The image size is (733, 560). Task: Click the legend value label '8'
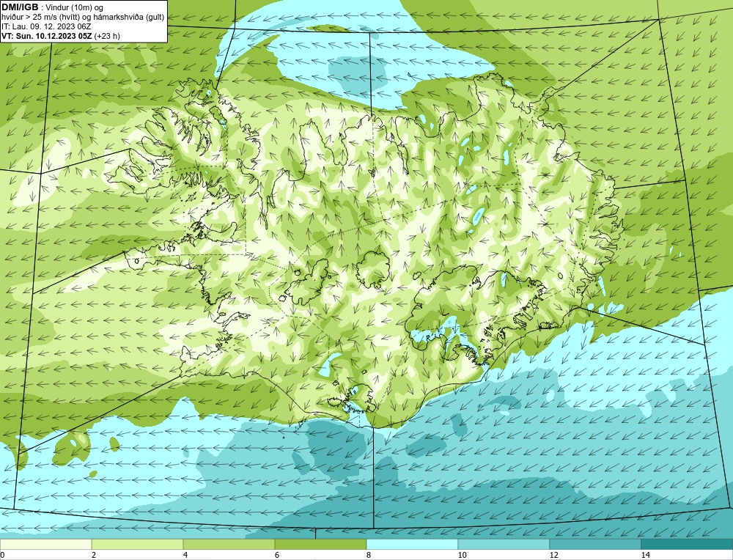[369, 555]
